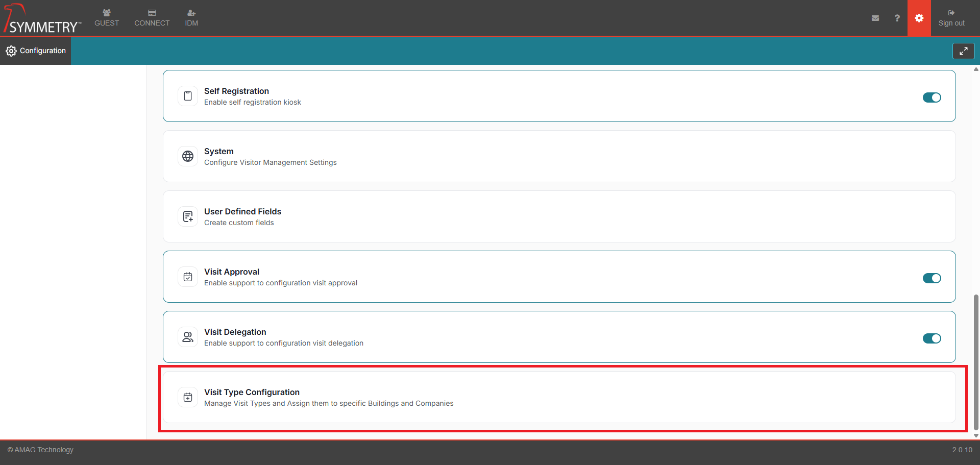Turn off the Visit Approval switch
This screenshot has width=980, height=465.
(x=932, y=278)
